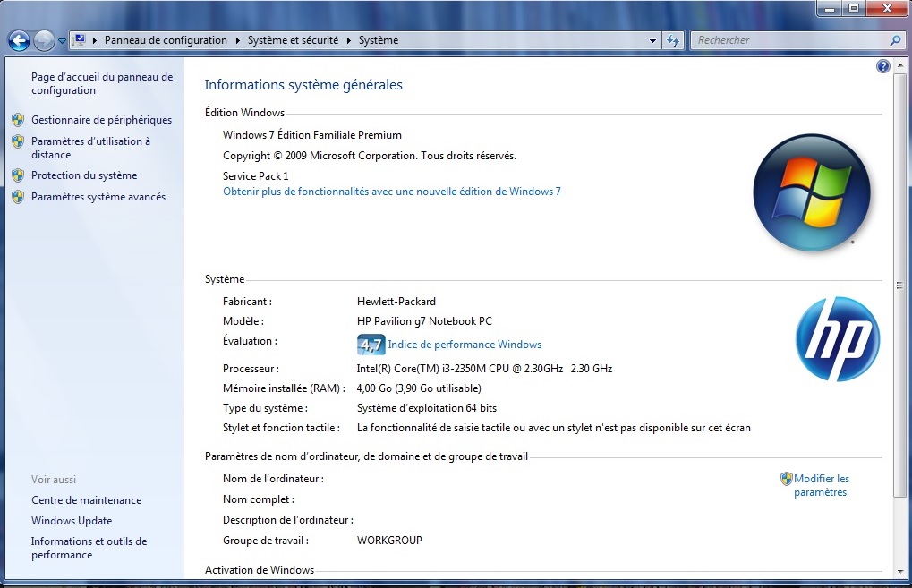Open Indice de performance Windows
This screenshot has height=588, width=912.
[x=465, y=345]
